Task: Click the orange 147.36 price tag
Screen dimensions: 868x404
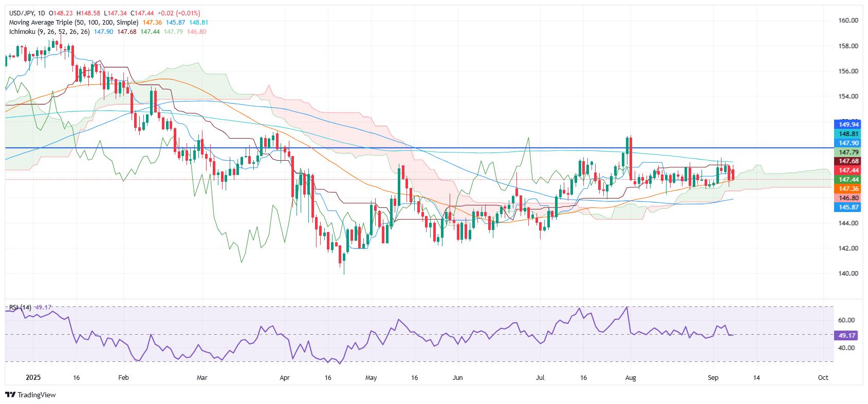Action: tap(848, 189)
